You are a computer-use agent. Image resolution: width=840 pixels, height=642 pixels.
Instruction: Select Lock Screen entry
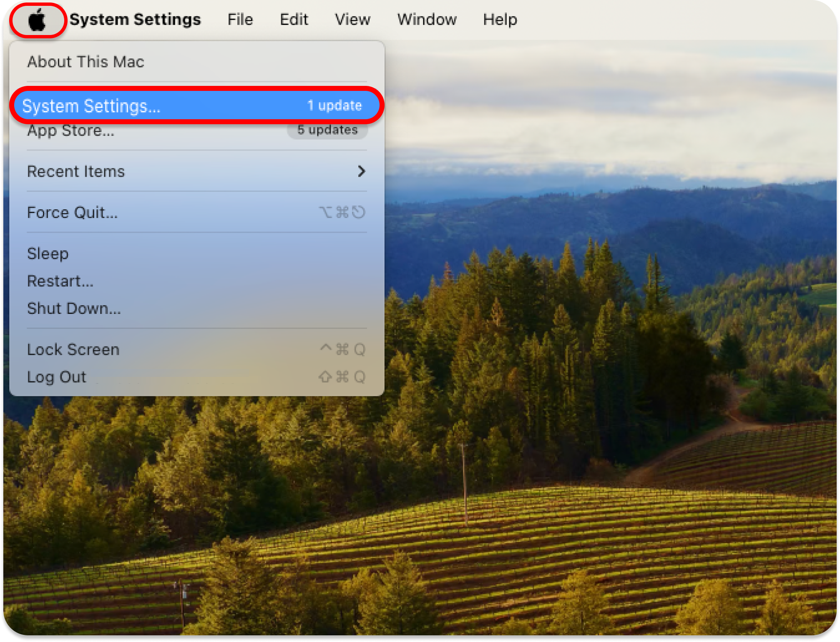pyautogui.click(x=73, y=349)
